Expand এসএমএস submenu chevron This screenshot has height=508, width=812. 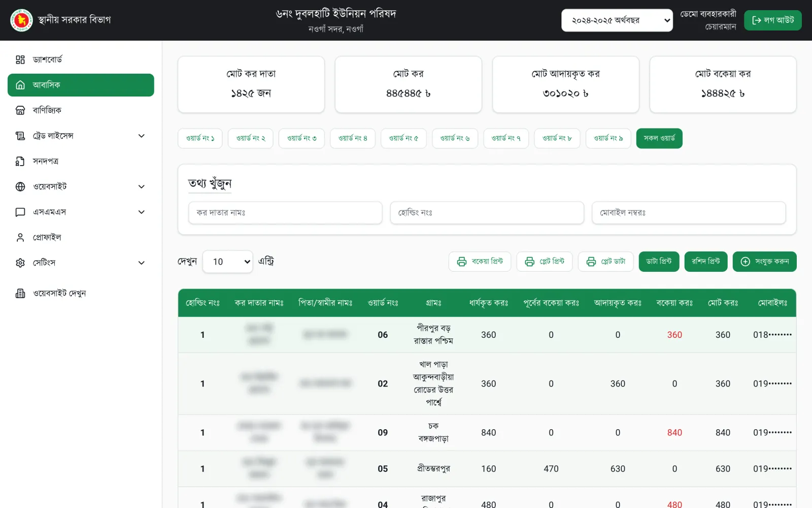click(142, 212)
